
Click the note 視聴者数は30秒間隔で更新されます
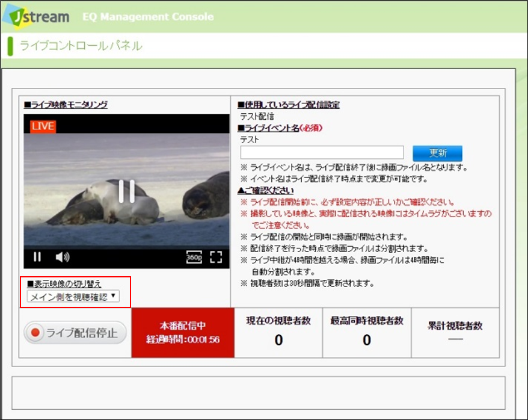point(307,283)
